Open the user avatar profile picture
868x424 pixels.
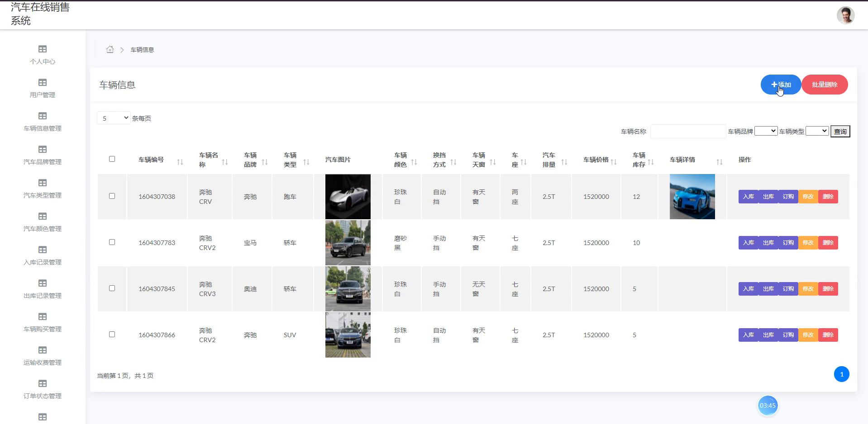point(845,15)
